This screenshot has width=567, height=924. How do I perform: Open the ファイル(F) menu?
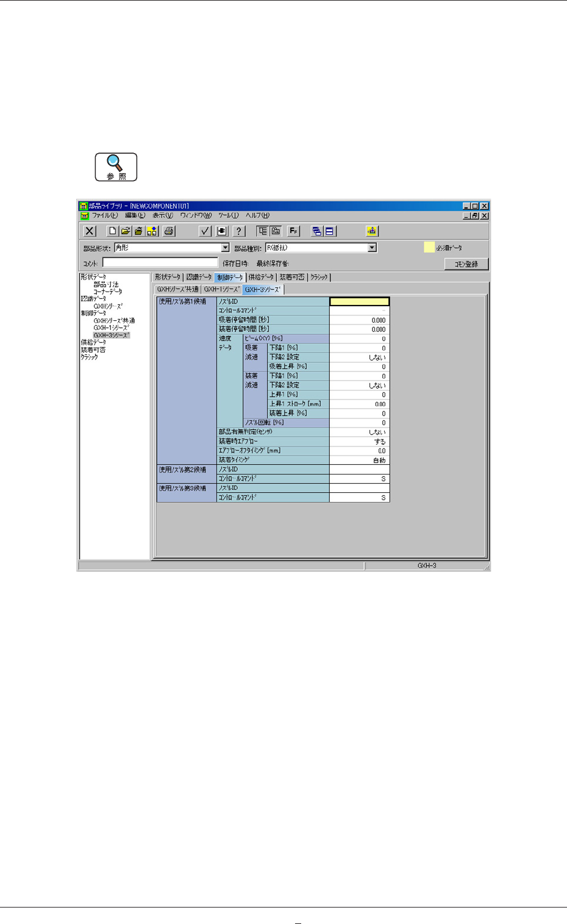[105, 215]
